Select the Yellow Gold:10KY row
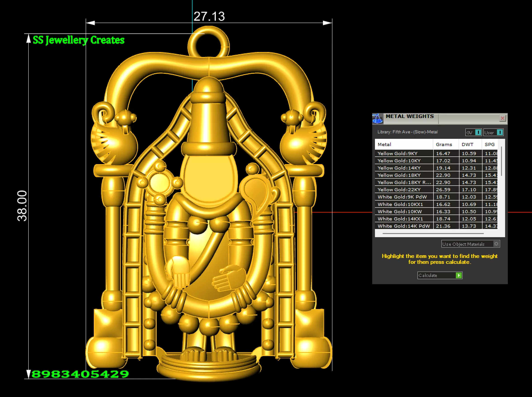Image resolution: width=532 pixels, height=397 pixels. click(436, 161)
